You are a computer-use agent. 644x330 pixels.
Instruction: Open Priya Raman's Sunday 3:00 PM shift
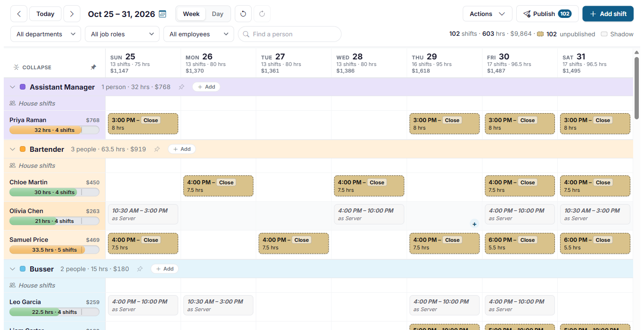[x=143, y=124]
